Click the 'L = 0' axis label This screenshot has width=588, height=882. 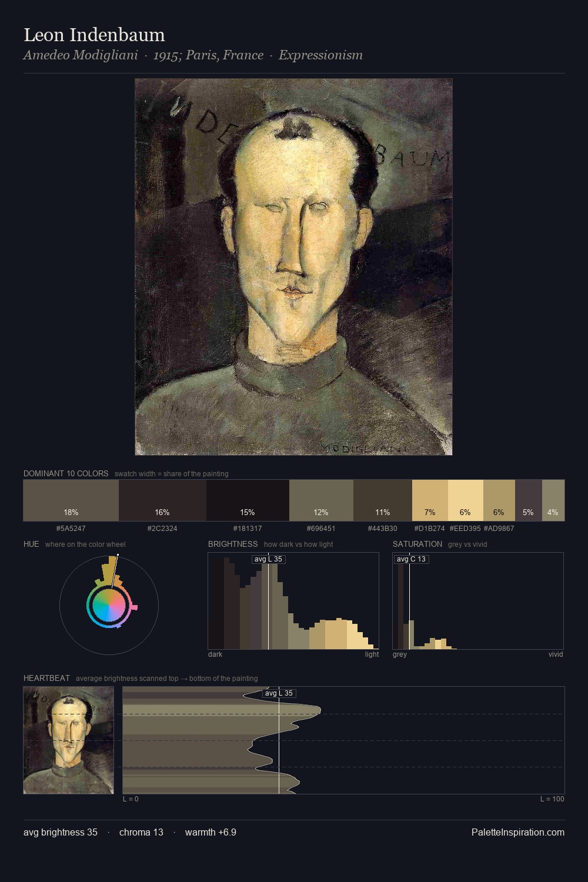(x=131, y=799)
